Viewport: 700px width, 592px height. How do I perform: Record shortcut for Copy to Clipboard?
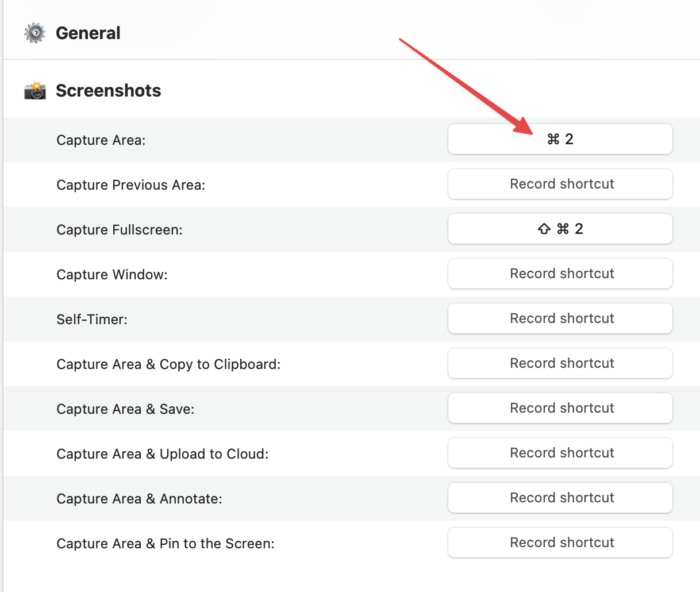[x=560, y=363]
